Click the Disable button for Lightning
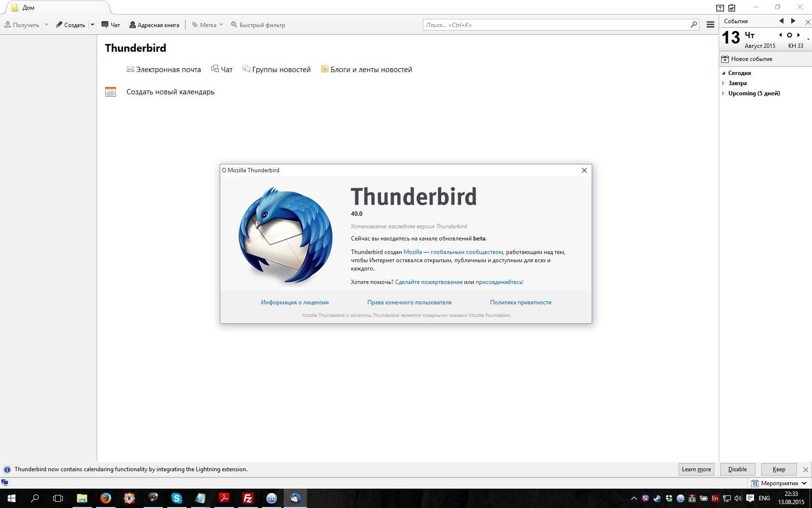Viewport: 812px width, 508px height. pyautogui.click(x=738, y=469)
